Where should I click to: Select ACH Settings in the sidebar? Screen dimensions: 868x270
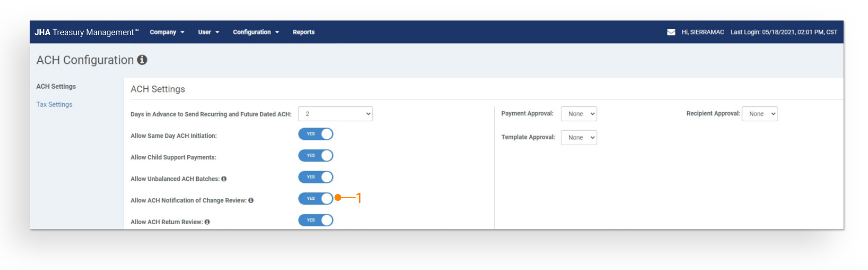(x=56, y=86)
